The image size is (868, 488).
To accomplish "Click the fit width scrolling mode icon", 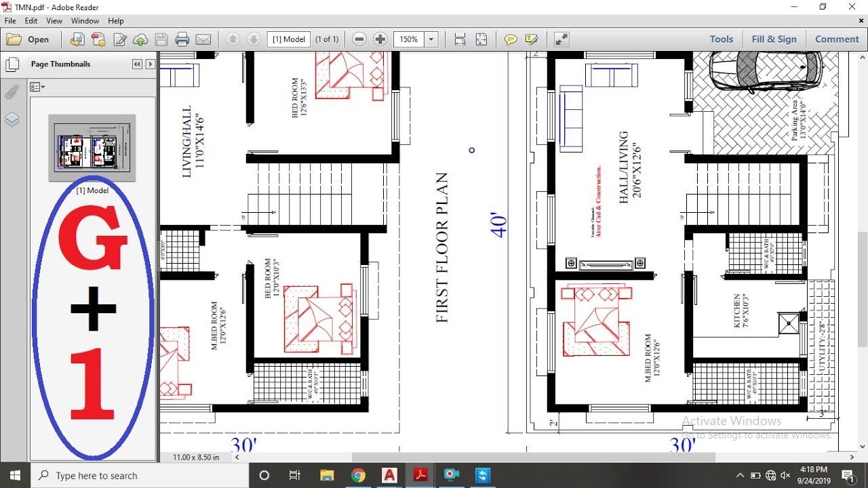I will (460, 39).
